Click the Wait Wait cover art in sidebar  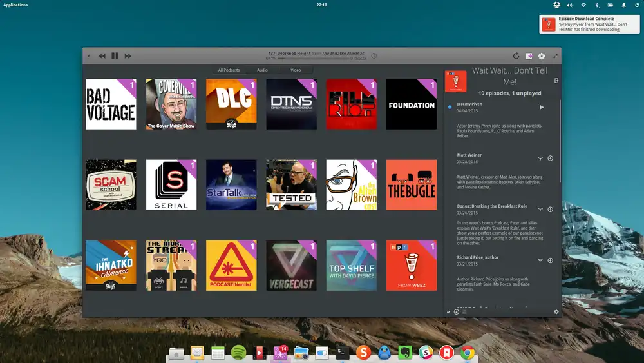pos(455,81)
